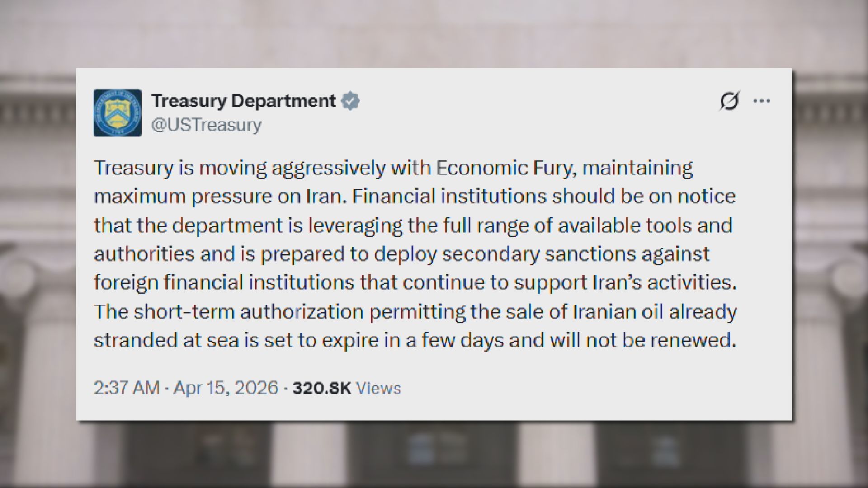Open the Grok icon on the post

[729, 101]
